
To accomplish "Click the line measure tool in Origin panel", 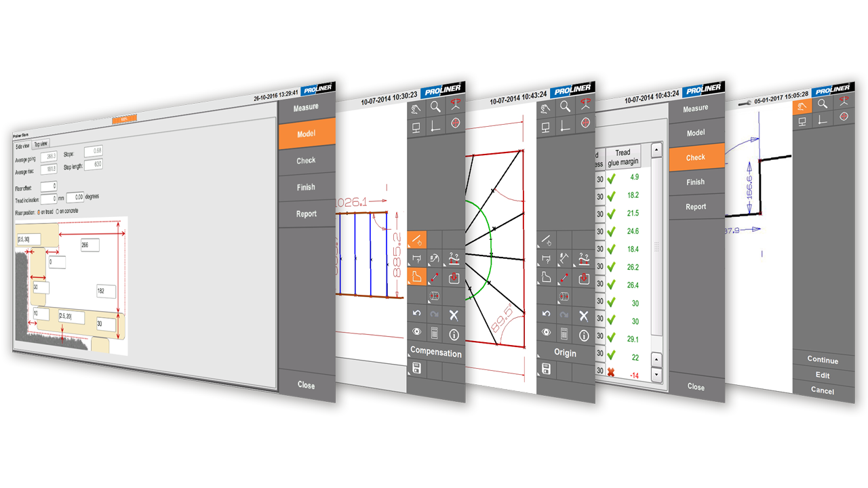I will click(547, 239).
